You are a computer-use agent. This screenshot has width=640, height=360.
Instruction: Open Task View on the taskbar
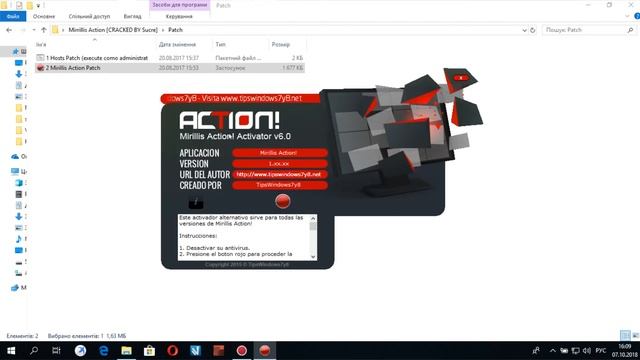(56, 351)
